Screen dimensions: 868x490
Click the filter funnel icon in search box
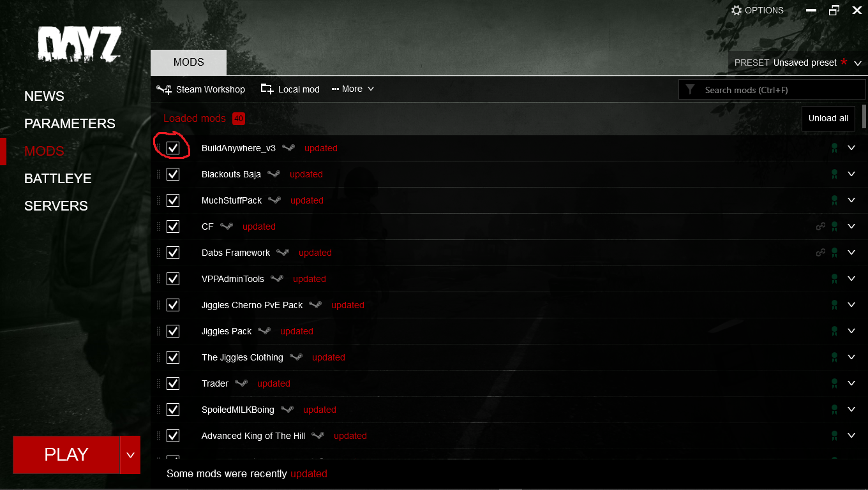point(690,90)
